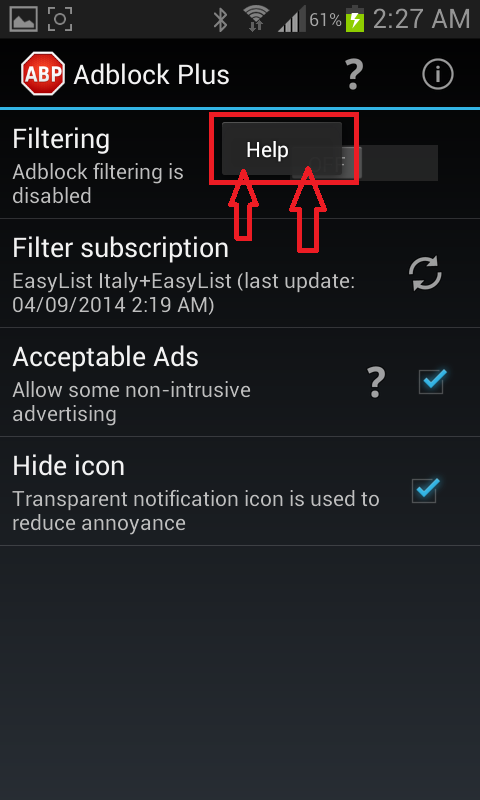Uncheck the Hide icon checkbox
The width and height of the screenshot is (480, 800).
pyautogui.click(x=425, y=490)
